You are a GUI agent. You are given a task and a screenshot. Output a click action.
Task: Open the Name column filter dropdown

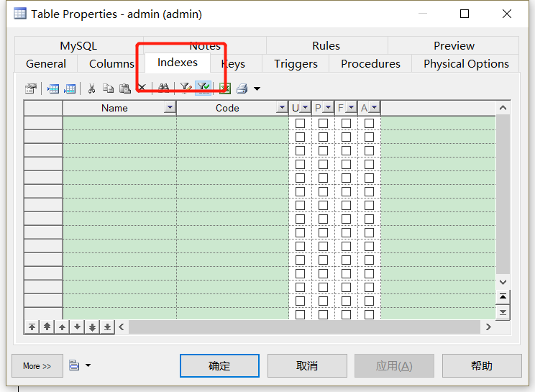pos(170,107)
